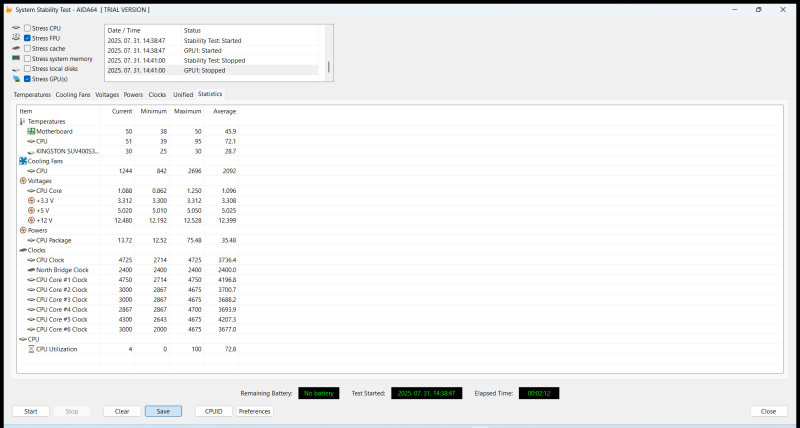Click the Date / Time log column header

143,31
